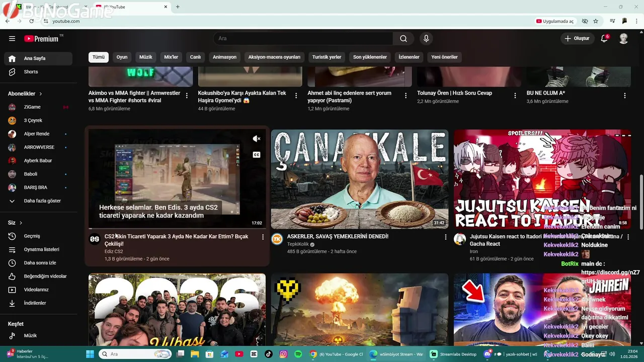644x362 pixels.
Task: Open options for Akimbo vs MMA fighter short
Action: [x=187, y=96]
